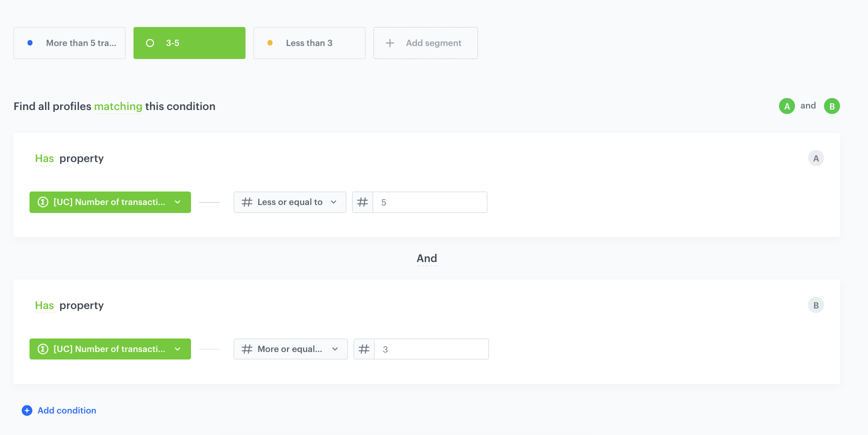Expand the attribute dropdown in condition A
This screenshot has height=435, width=868.
tap(110, 202)
